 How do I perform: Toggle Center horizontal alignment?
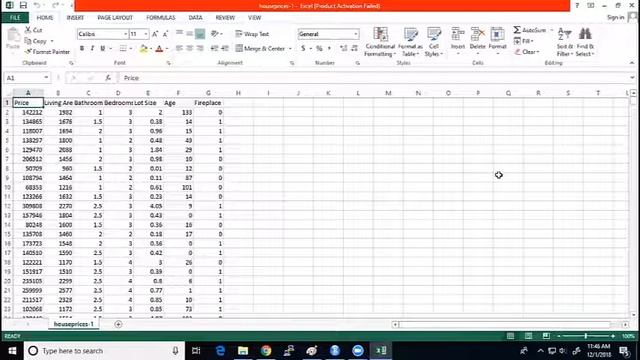pyautogui.click(x=189, y=48)
